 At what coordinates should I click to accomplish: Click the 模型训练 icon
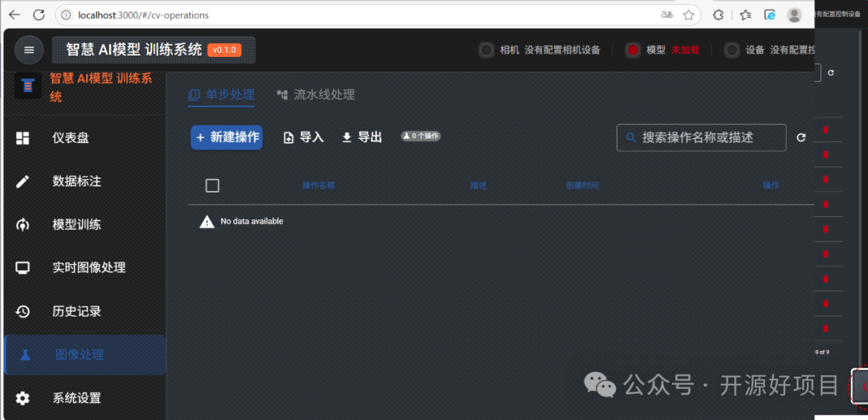tap(23, 225)
